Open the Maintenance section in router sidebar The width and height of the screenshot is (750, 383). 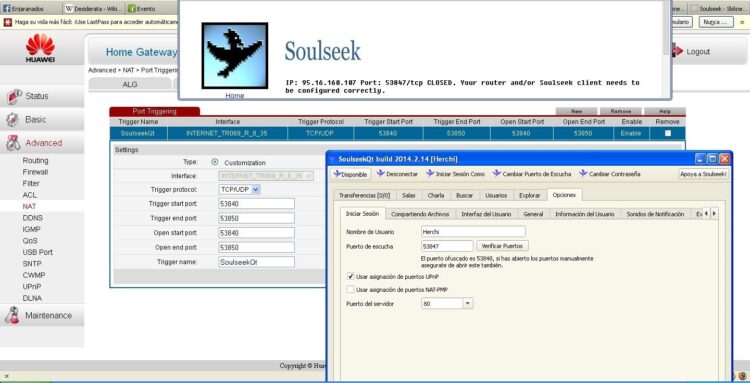pos(42,316)
